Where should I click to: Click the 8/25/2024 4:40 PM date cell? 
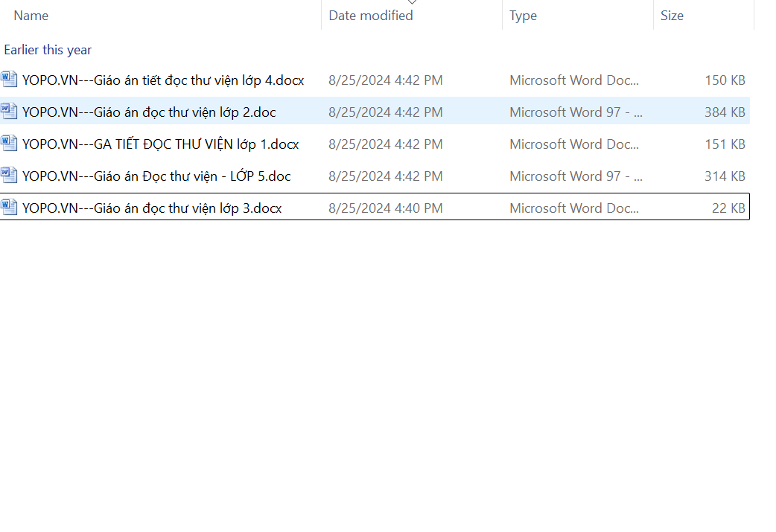385,208
